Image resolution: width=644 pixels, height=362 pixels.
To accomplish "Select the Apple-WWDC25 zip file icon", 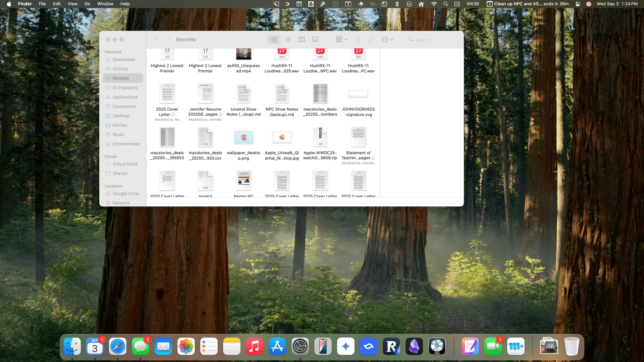I will pyautogui.click(x=320, y=137).
